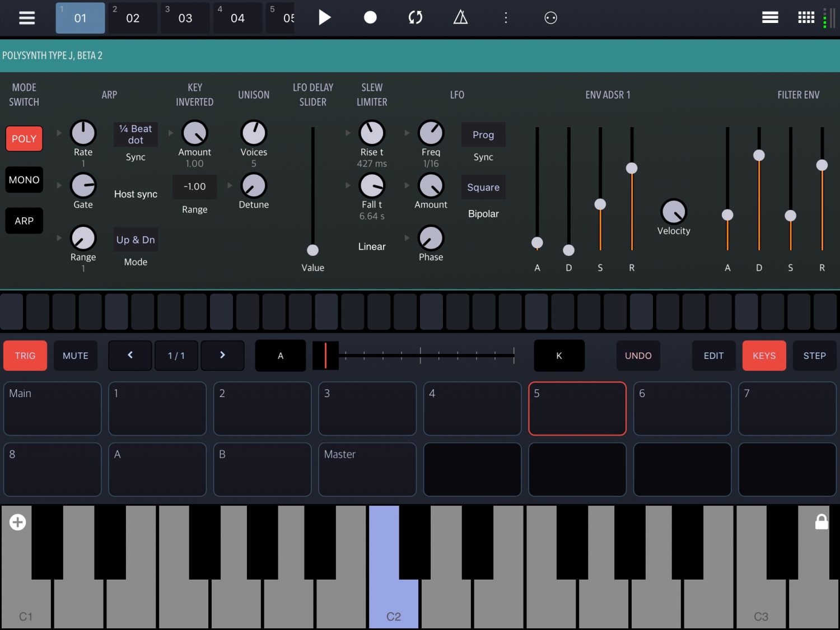Image resolution: width=840 pixels, height=630 pixels.
Task: Start playback with the play button
Action: (x=325, y=17)
